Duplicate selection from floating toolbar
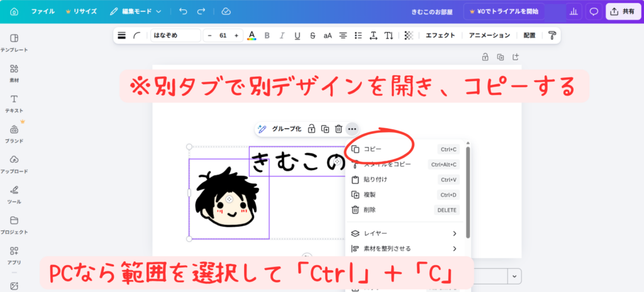This screenshot has width=644, height=292. coord(325,129)
